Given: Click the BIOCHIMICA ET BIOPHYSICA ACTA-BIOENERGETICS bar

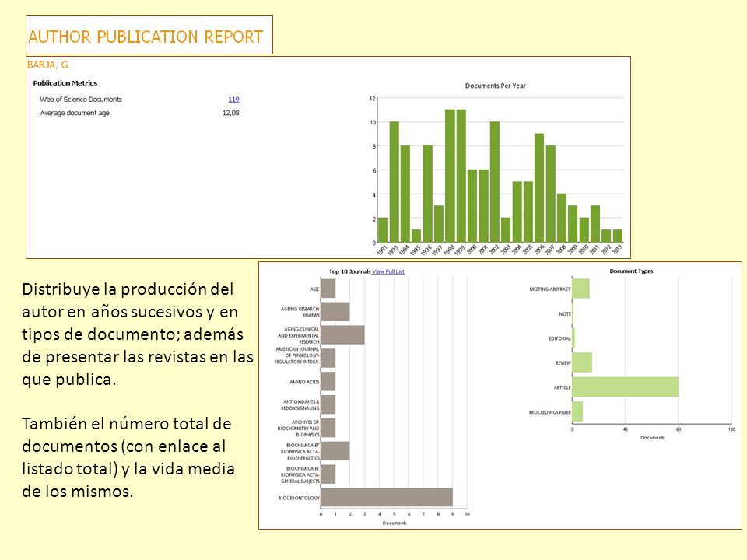Looking at the screenshot, I should [335, 451].
